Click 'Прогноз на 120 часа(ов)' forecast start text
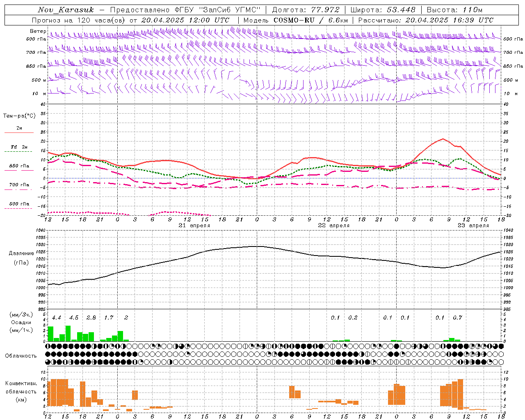This screenshot has height=420, width=525. (79, 20)
